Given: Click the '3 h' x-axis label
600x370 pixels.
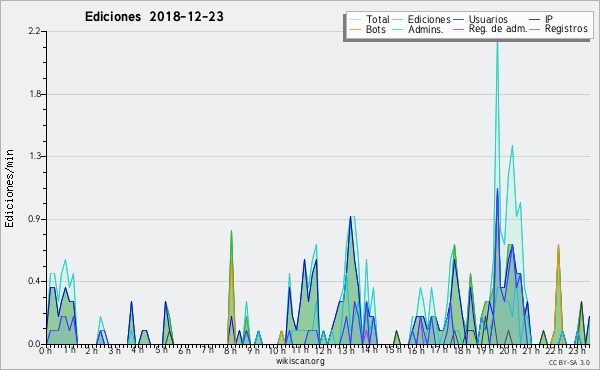Looking at the screenshot, I should [x=114, y=350].
